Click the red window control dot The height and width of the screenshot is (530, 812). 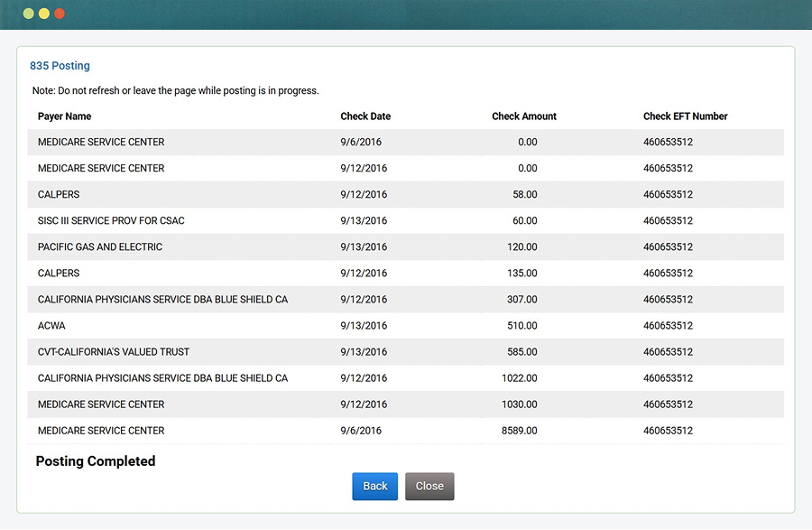58,14
